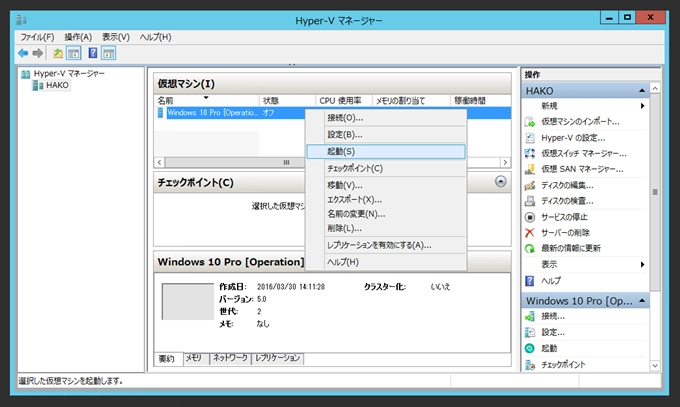Viewport: 680px width, 407px height.
Task: Click the Forward arrow toolbar icon
Action: [38, 53]
